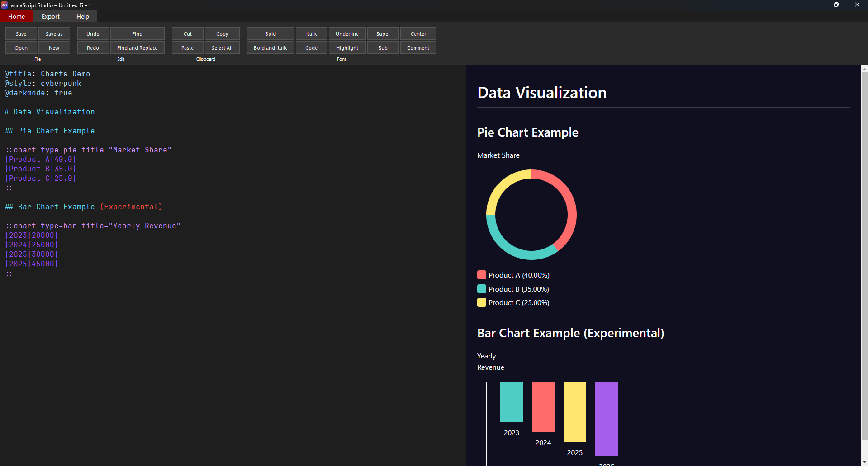This screenshot has width=868, height=466.
Task: Insert a Comment
Action: 418,48
